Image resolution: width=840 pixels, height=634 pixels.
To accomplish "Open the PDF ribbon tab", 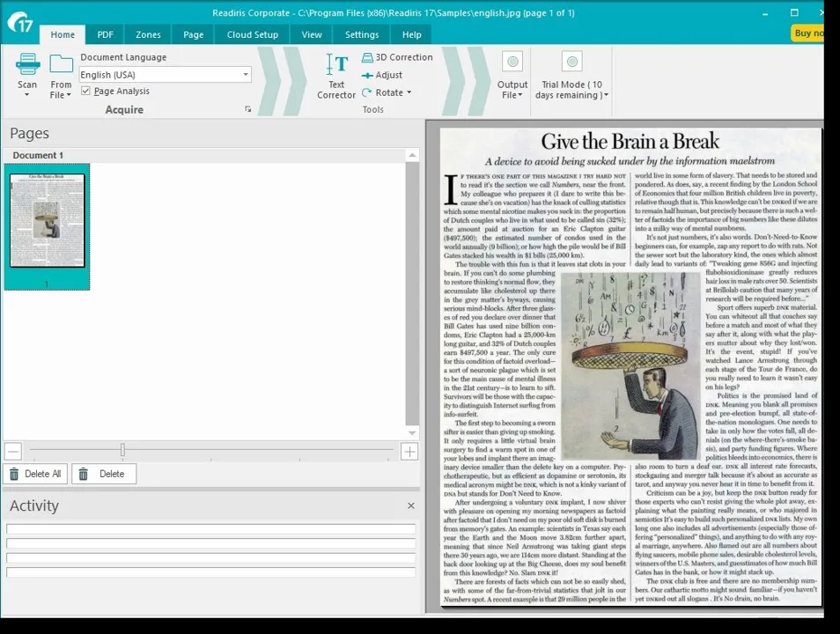I will [x=105, y=34].
